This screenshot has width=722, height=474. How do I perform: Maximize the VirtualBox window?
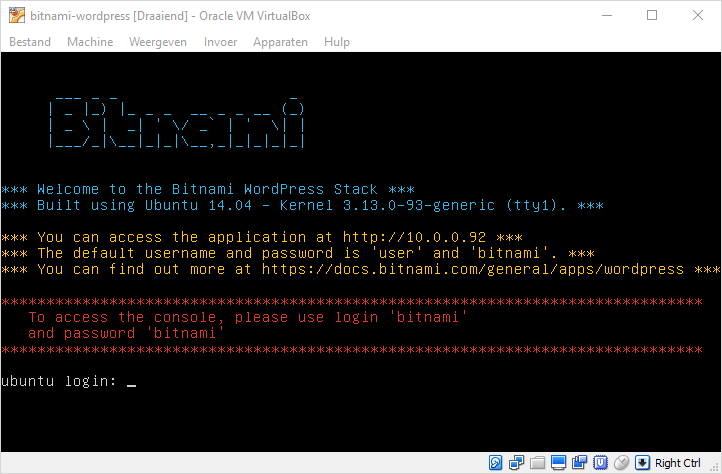coord(652,15)
